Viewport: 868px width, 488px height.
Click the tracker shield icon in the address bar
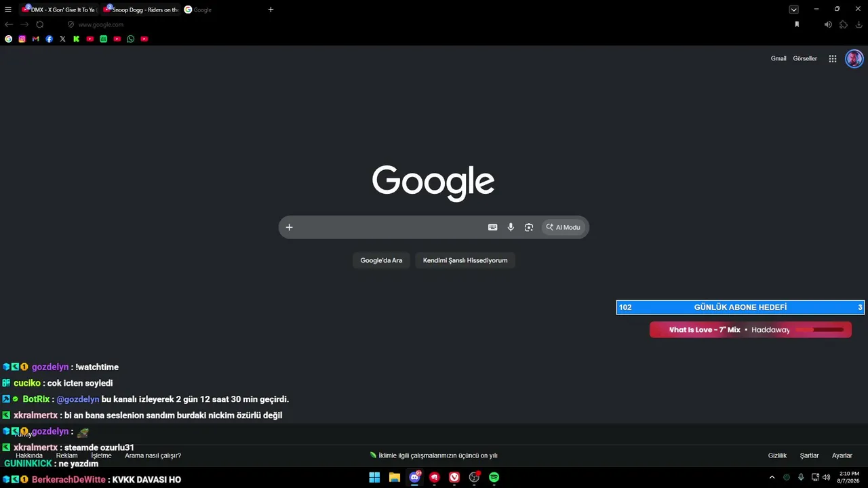[x=71, y=24]
